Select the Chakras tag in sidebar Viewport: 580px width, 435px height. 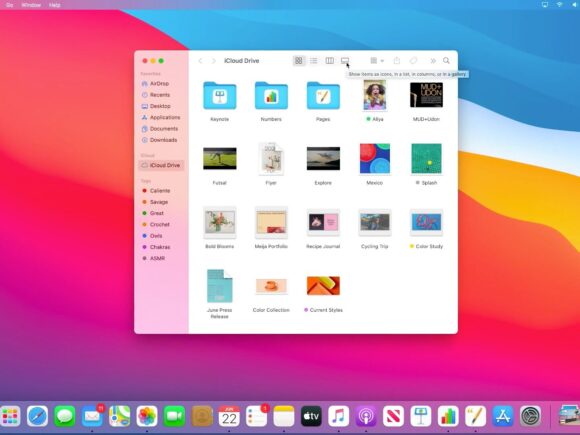point(161,247)
